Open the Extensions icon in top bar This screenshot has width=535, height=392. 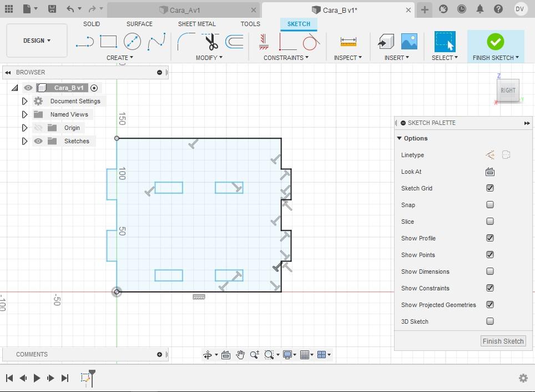coord(443,9)
